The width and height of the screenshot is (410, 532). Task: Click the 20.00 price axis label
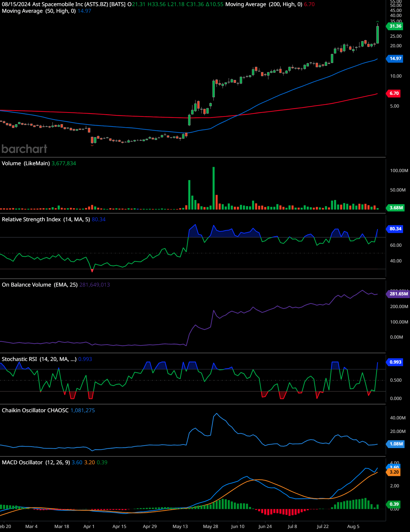point(396,46)
